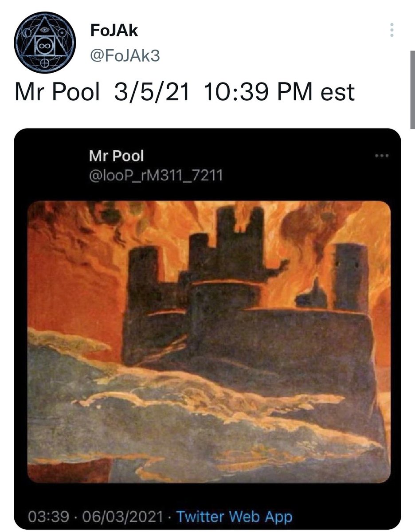The width and height of the screenshot is (415, 532).
Task: Open the Twitter Web App link
Action: (235, 517)
